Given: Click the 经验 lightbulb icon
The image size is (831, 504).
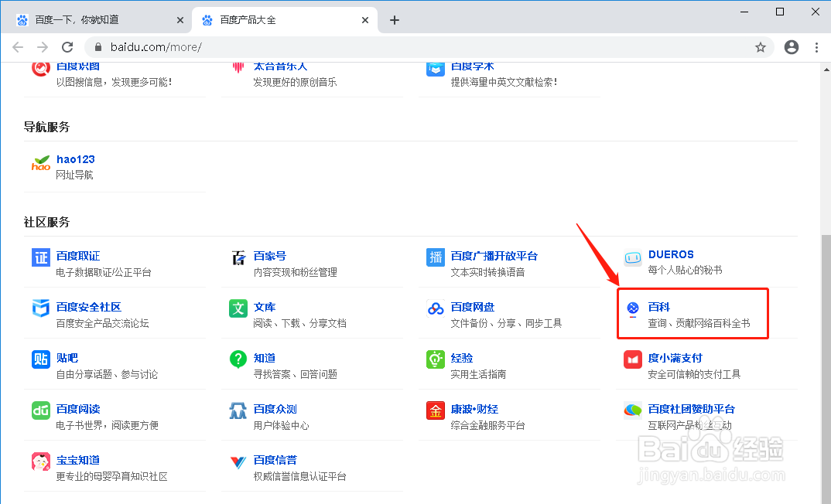Looking at the screenshot, I should pos(436,359).
